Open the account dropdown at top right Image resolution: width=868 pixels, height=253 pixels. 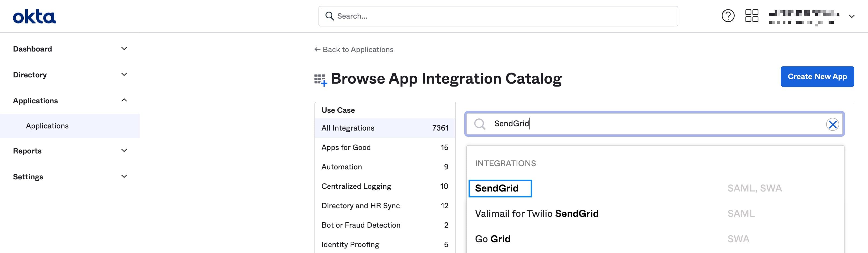click(852, 16)
